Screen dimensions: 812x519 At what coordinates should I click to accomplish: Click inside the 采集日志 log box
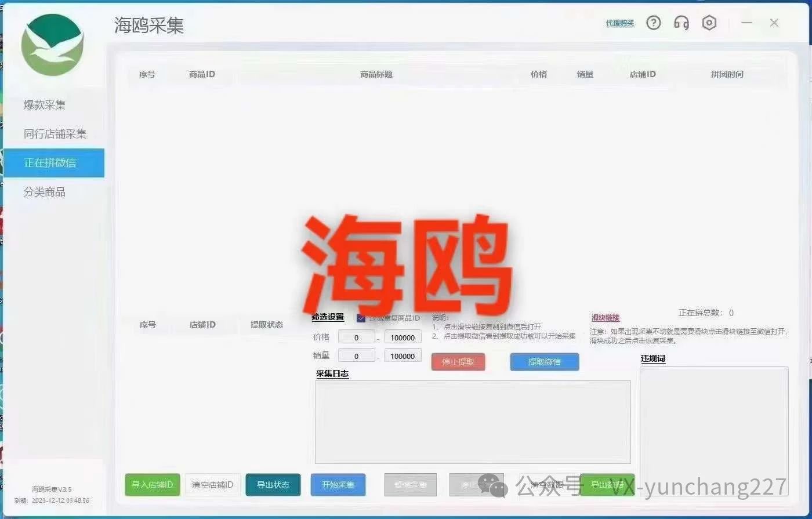click(x=473, y=422)
